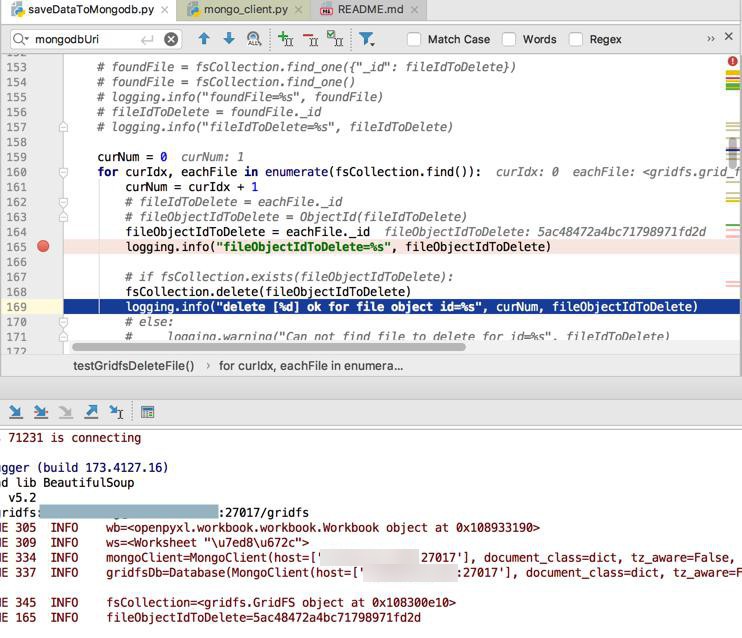Image resolution: width=742 pixels, height=638 pixels.
Task: Click the for curIdx breadcrumb
Action: (x=311, y=366)
